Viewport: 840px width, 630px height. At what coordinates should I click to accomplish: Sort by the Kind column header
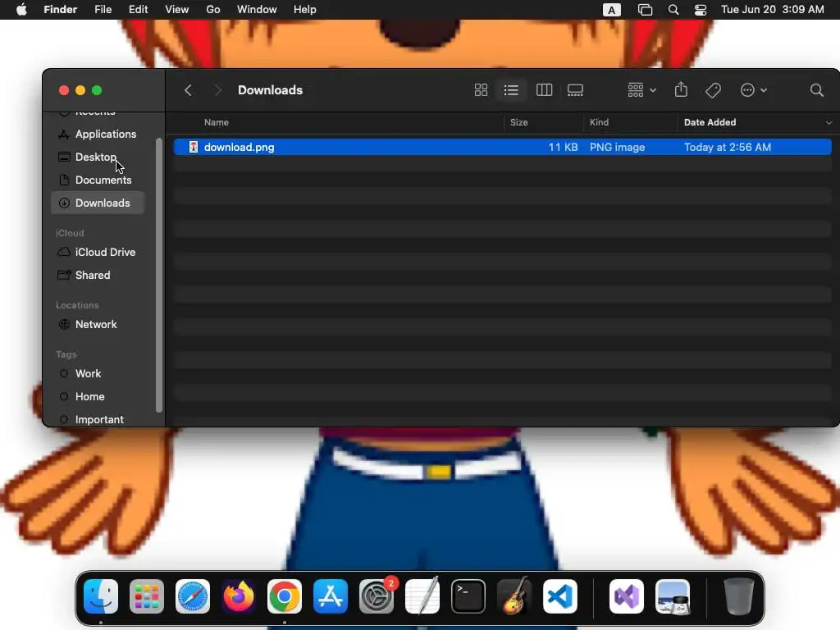(x=599, y=122)
